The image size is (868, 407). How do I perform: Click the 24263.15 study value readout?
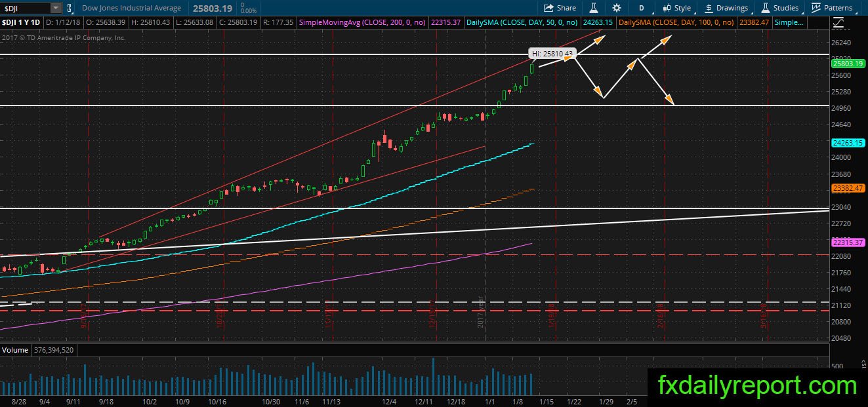597,22
